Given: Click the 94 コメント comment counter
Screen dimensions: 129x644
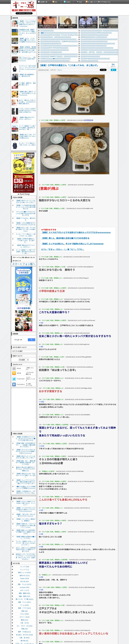Looking at the screenshot, I should pyautogui.click(x=113, y=65).
